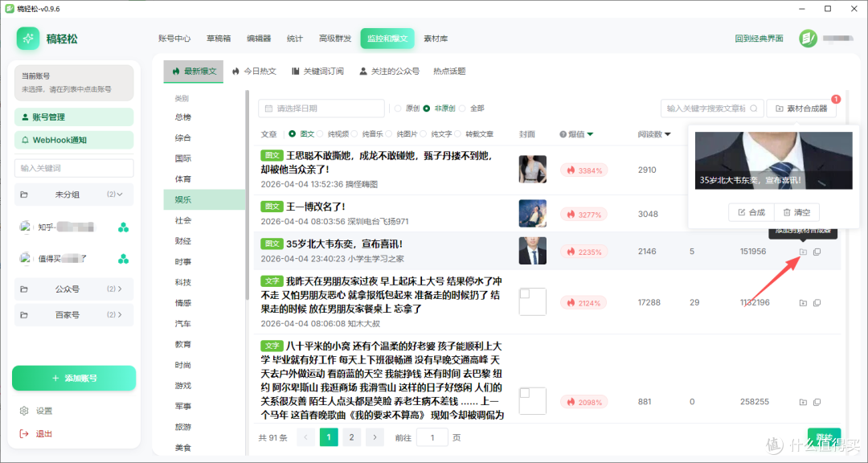Select the 纯视频 article type radio
The height and width of the screenshot is (463, 868).
point(320,134)
